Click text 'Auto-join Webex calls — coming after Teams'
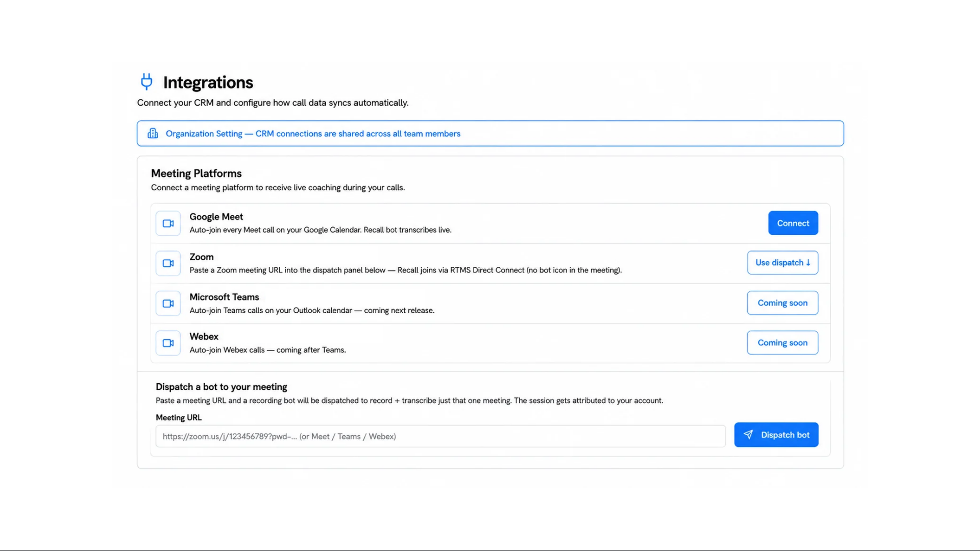 [267, 350]
